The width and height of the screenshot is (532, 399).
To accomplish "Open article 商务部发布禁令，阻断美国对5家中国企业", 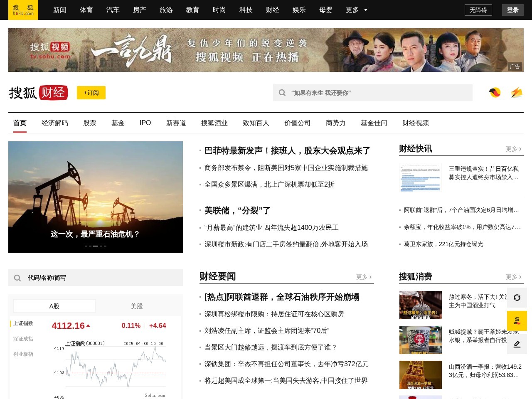I will (286, 168).
